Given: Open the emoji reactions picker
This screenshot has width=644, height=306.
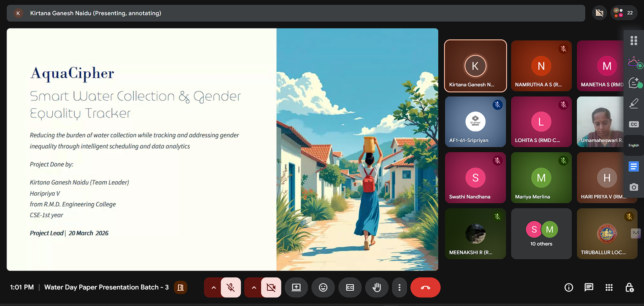Looking at the screenshot, I should 323,287.
